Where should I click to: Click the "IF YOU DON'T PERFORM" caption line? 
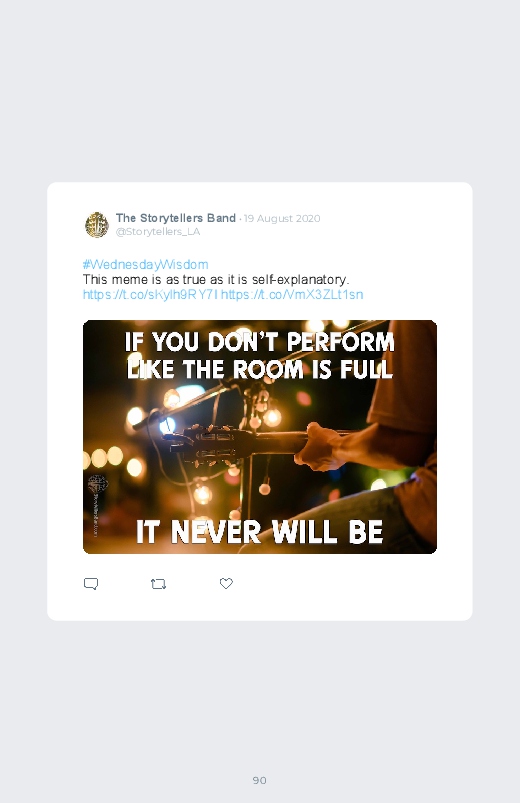coord(260,342)
